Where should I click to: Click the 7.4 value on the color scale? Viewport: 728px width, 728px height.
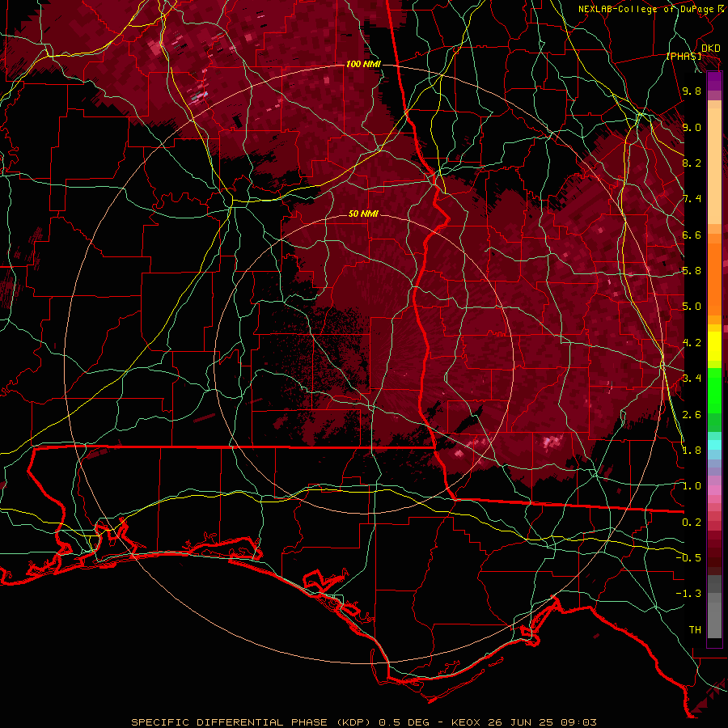point(692,199)
